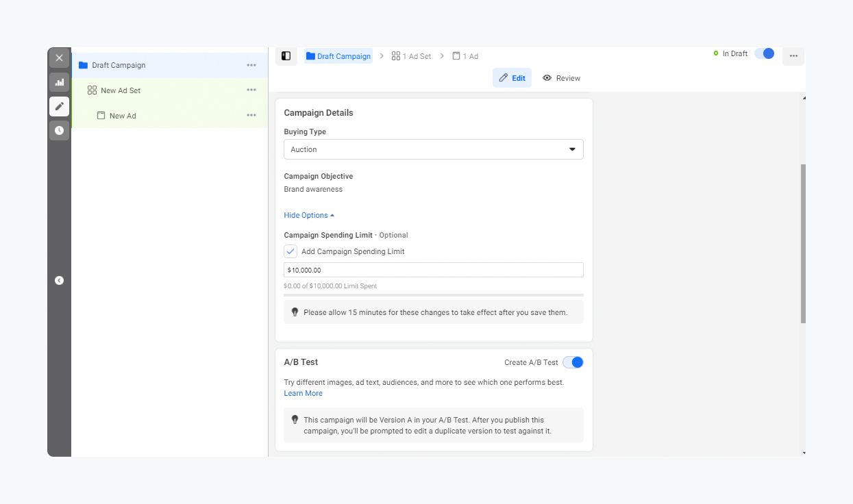Image resolution: width=853 pixels, height=504 pixels.
Task: Open Draft Campaign three-dot options
Action: click(x=251, y=65)
